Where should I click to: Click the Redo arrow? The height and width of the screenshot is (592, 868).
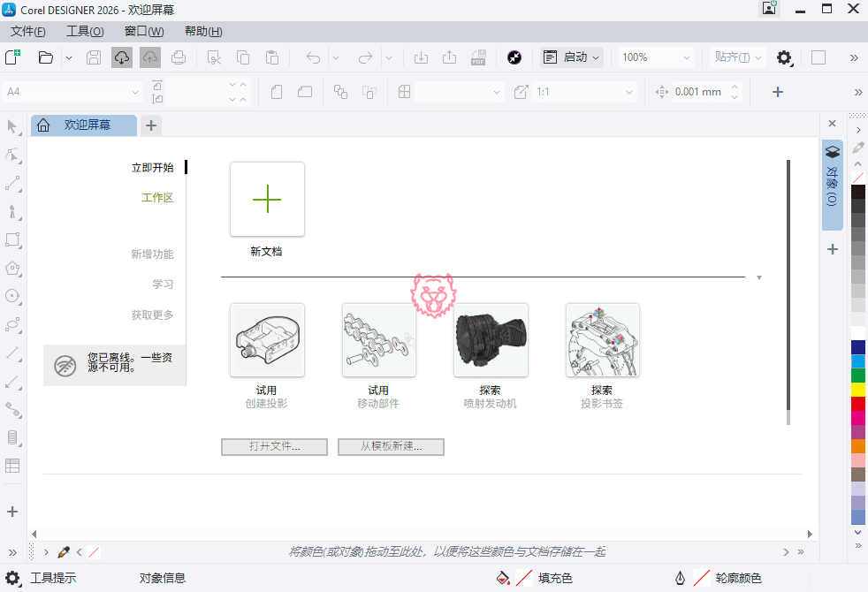(365, 57)
